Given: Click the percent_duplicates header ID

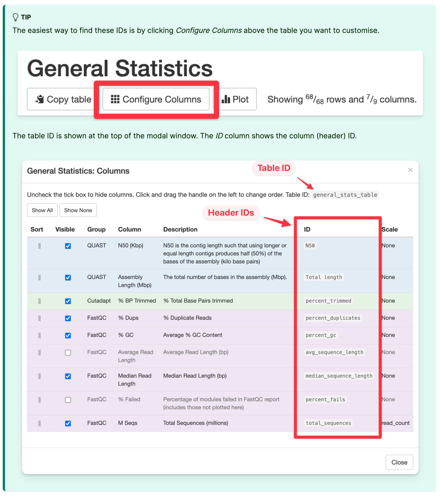Looking at the screenshot, I should click(333, 318).
